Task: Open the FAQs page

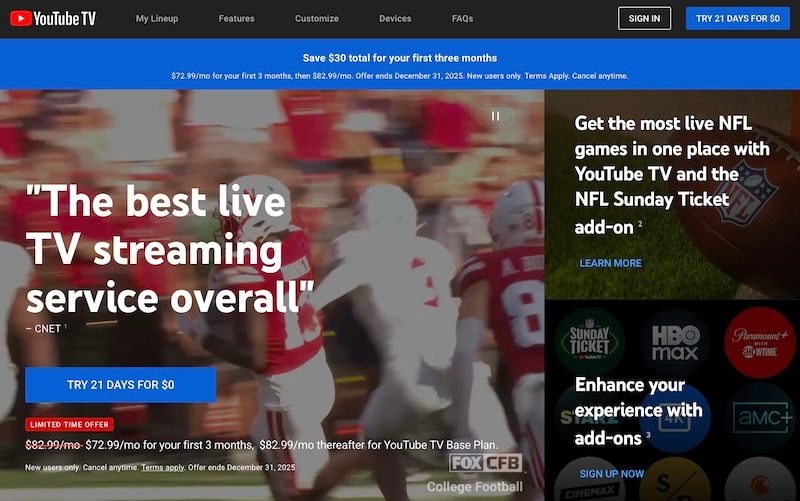Action: pos(462,18)
